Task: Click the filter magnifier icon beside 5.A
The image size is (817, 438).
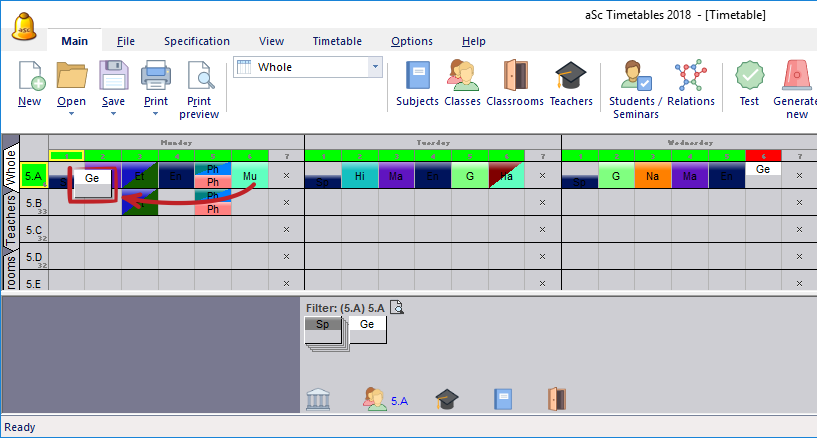Action: (x=396, y=307)
